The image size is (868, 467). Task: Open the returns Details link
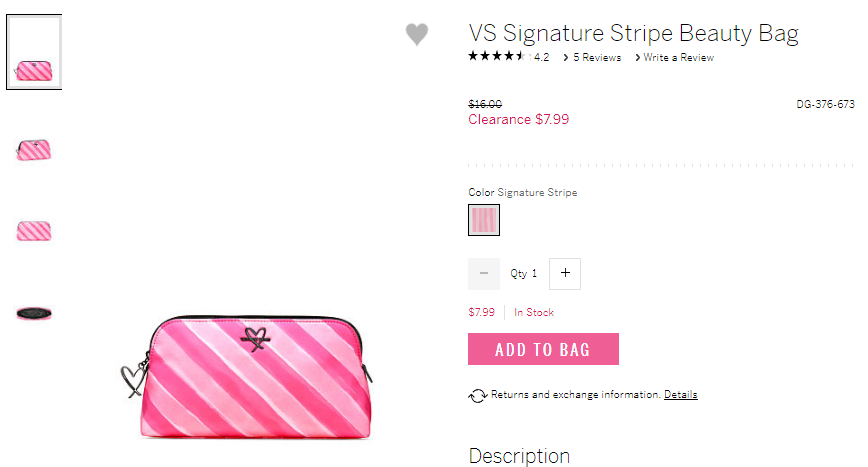pyautogui.click(x=680, y=395)
